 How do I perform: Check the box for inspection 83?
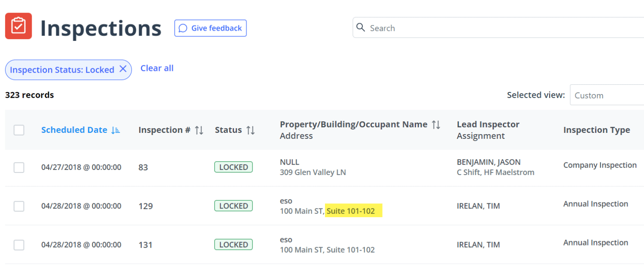click(x=19, y=167)
